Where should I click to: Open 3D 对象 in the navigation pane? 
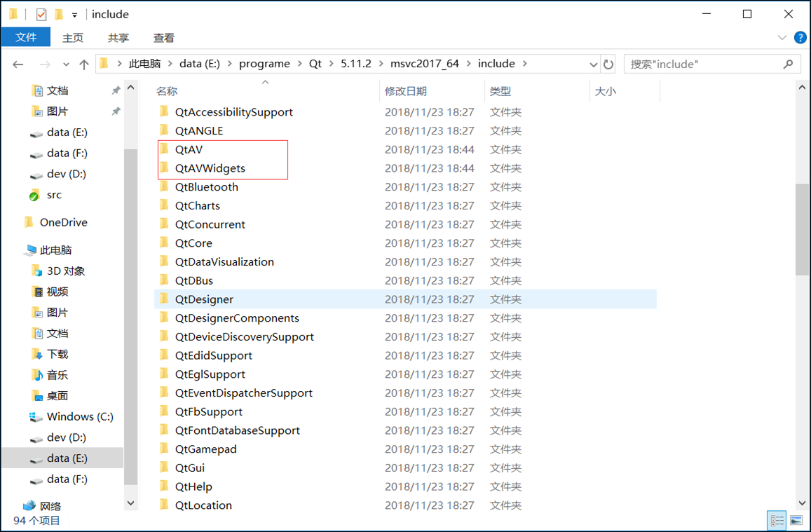[x=66, y=271]
